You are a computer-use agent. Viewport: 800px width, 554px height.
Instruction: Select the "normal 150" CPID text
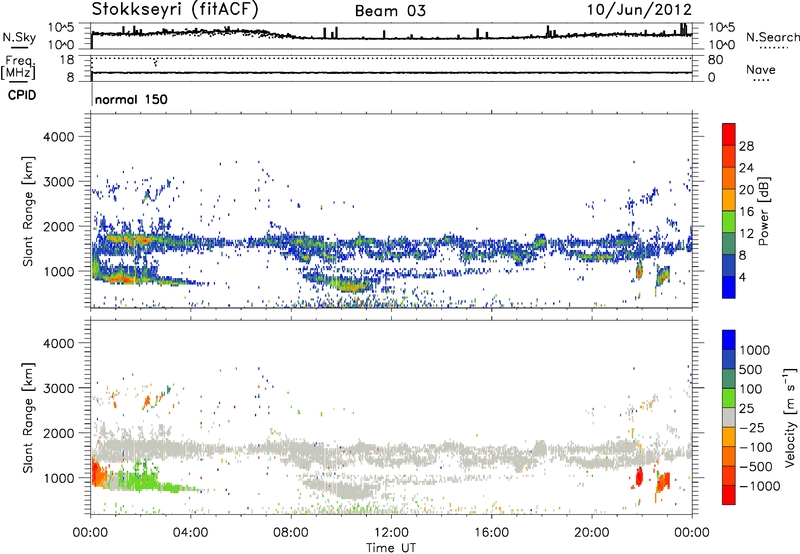(131, 99)
